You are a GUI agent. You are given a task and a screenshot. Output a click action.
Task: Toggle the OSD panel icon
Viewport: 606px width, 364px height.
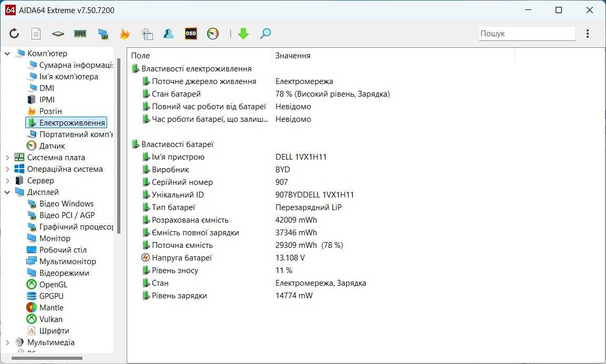(191, 34)
